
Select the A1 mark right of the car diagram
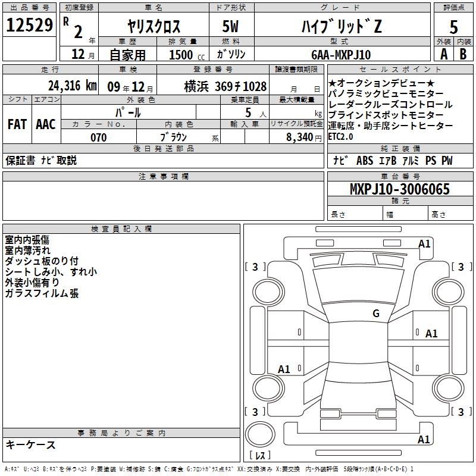[431, 334]
